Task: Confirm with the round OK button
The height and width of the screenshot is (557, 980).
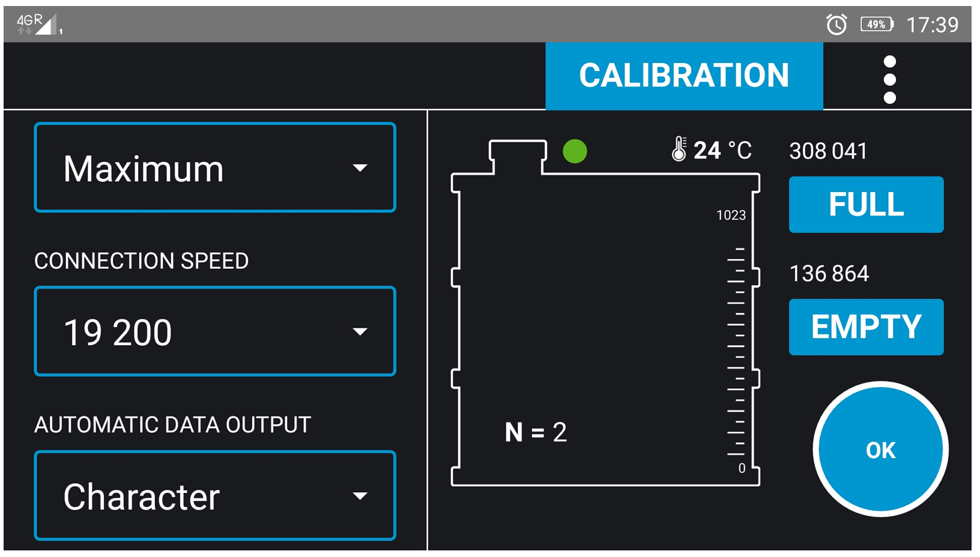Action: (880, 450)
